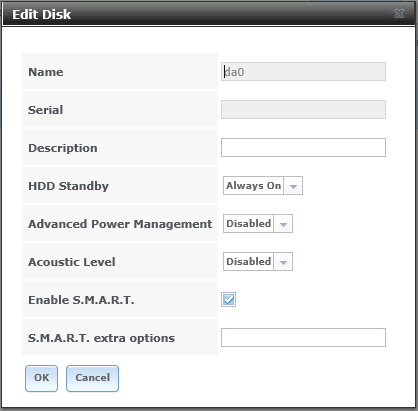Screen dimensions: 418x411
Task: Open HDD Standby dropdown arrow
Action: pyautogui.click(x=293, y=186)
